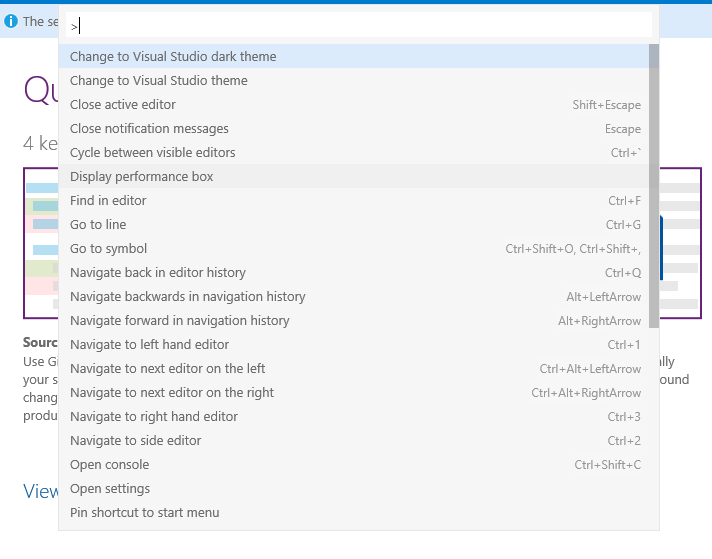The width and height of the screenshot is (712, 559).
Task: Choose the Go to line command
Action: (x=98, y=225)
